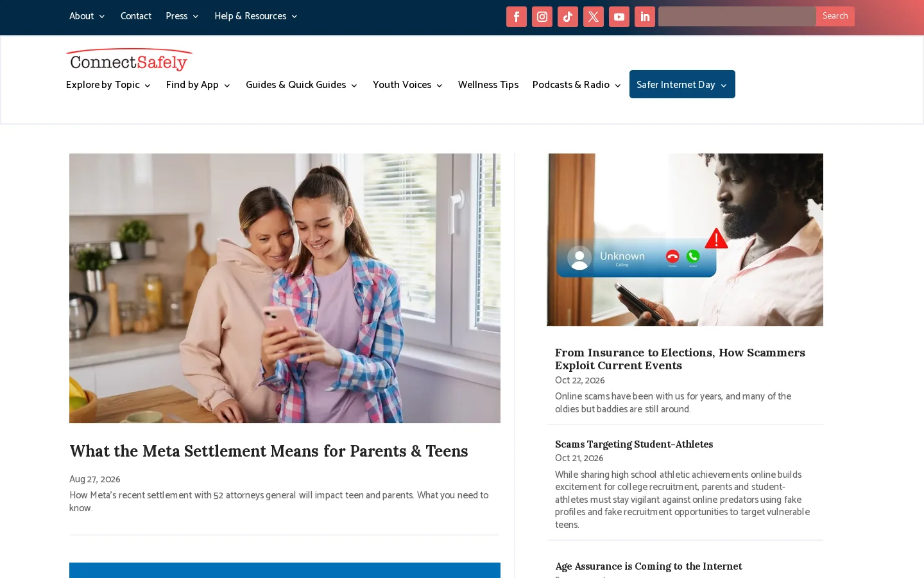Go to the Contact page
924x578 pixels.
click(136, 16)
